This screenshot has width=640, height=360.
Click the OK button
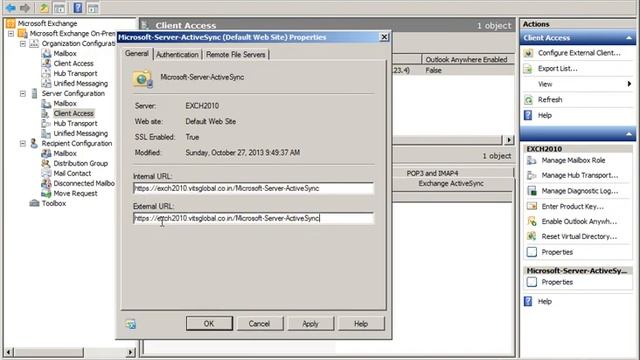pos(209,323)
